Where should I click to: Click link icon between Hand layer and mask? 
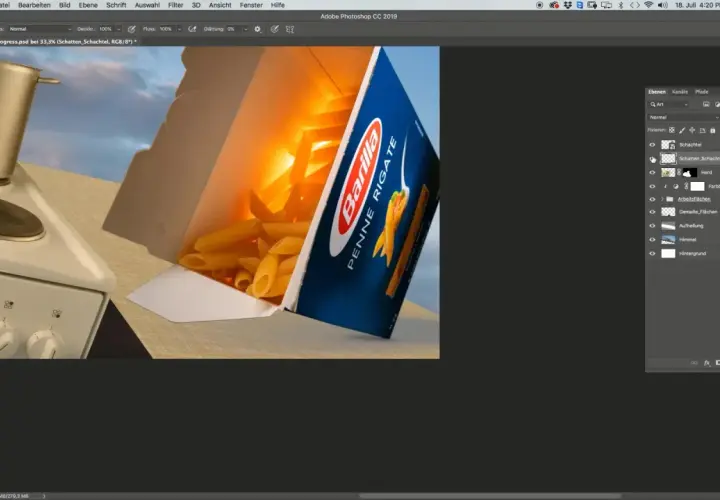point(679,173)
